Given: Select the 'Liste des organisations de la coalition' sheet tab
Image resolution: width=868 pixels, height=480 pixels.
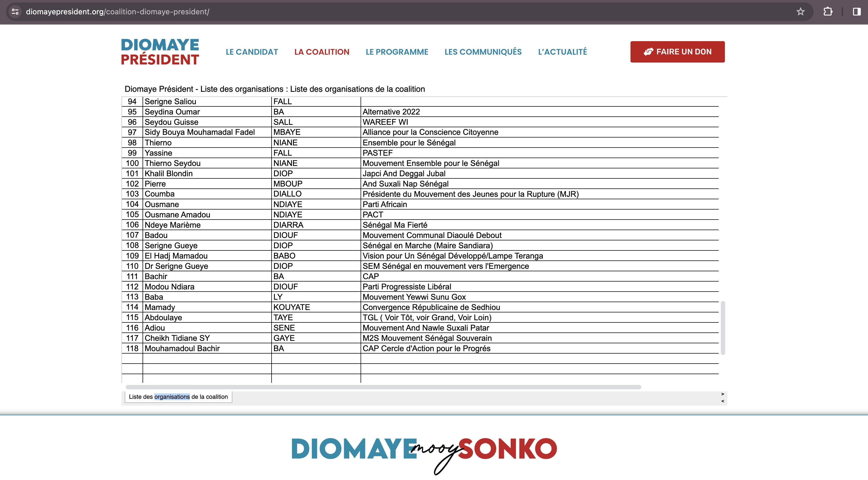Looking at the screenshot, I should (178, 397).
